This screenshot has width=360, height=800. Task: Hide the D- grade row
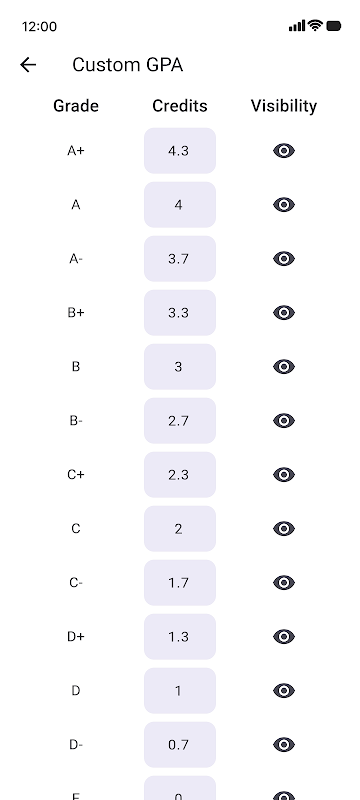(284, 745)
